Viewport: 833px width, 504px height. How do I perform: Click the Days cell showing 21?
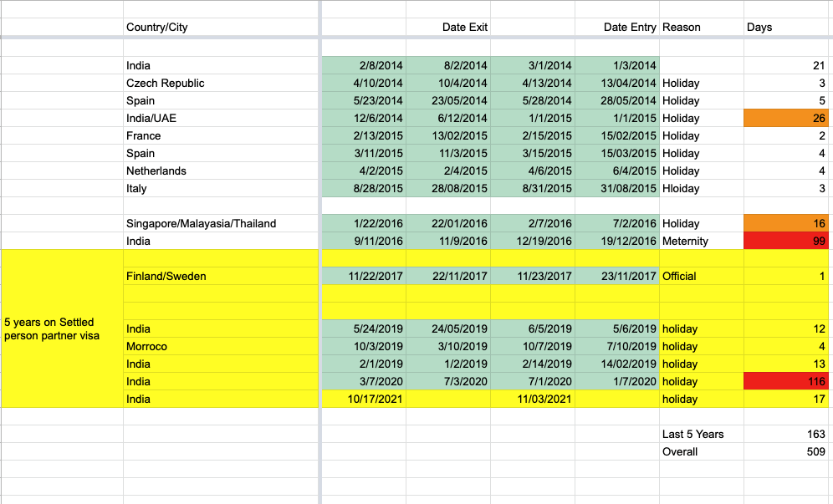click(x=786, y=65)
